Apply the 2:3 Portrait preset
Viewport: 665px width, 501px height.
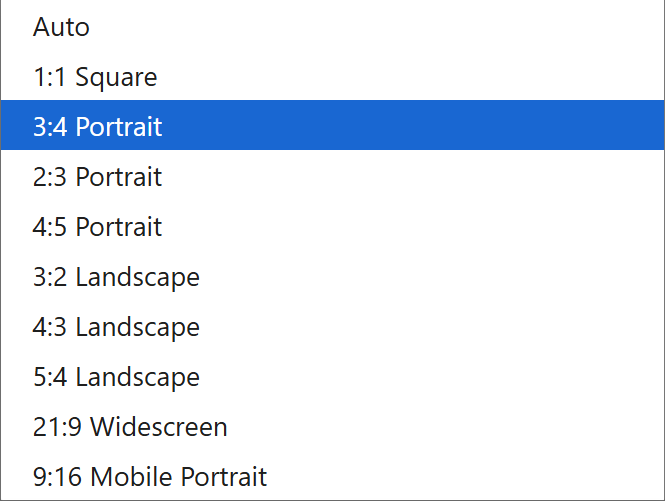click(332, 175)
